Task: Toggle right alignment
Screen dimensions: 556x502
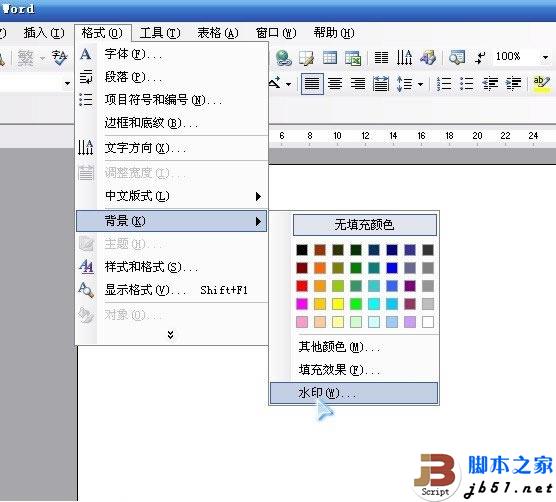Action: click(358, 84)
